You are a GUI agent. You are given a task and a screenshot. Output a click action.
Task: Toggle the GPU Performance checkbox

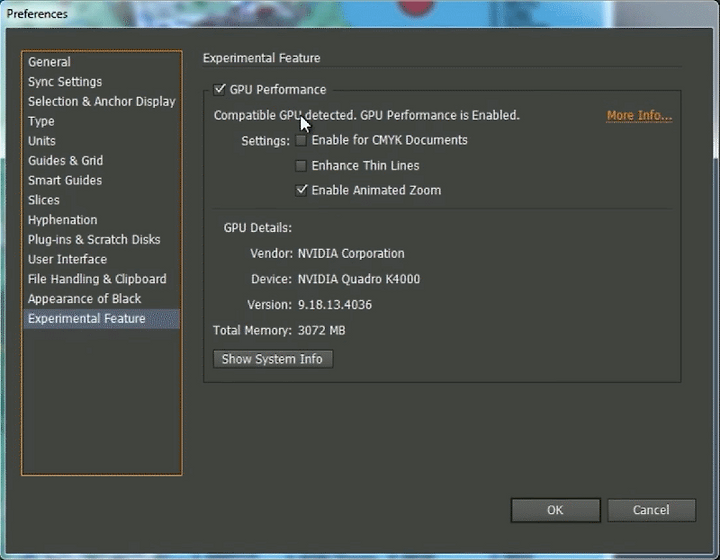[x=219, y=89]
